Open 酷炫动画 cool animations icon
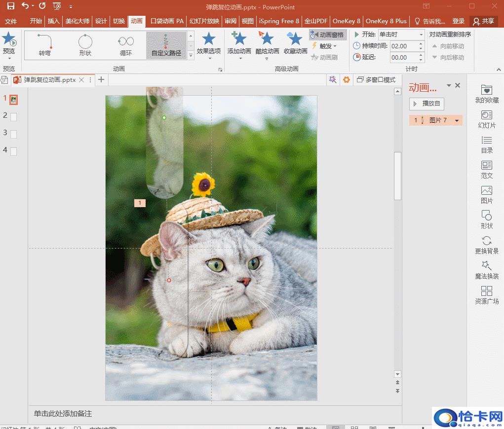 pos(267,39)
